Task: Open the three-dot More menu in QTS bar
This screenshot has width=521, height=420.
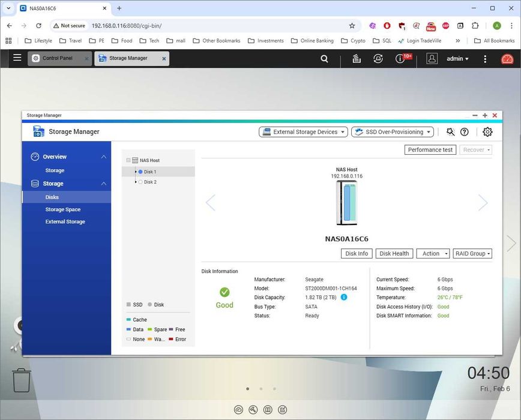Action: (x=485, y=59)
